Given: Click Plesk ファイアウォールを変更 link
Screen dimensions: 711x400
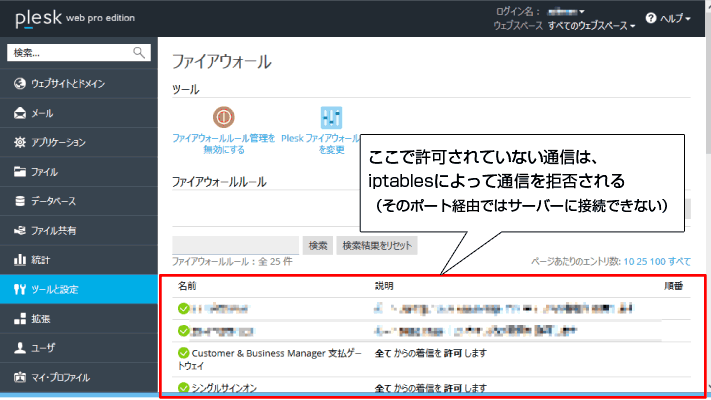Looking at the screenshot, I should pos(321,144).
